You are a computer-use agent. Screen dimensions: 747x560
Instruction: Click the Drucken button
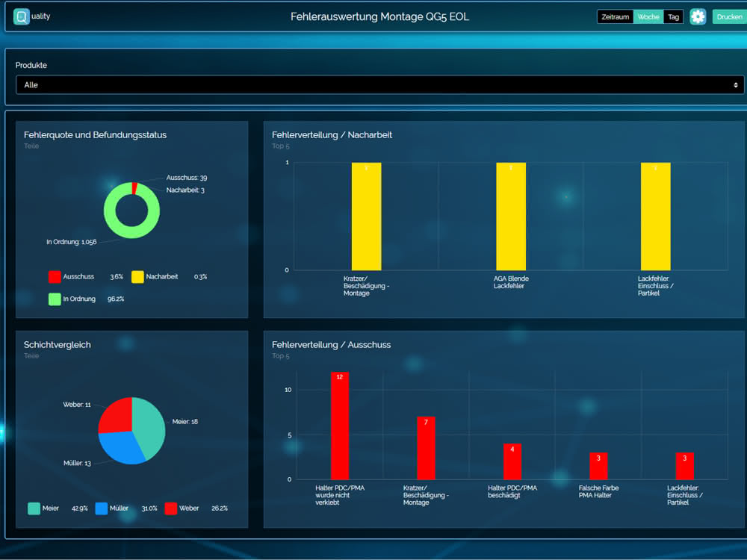coord(729,16)
